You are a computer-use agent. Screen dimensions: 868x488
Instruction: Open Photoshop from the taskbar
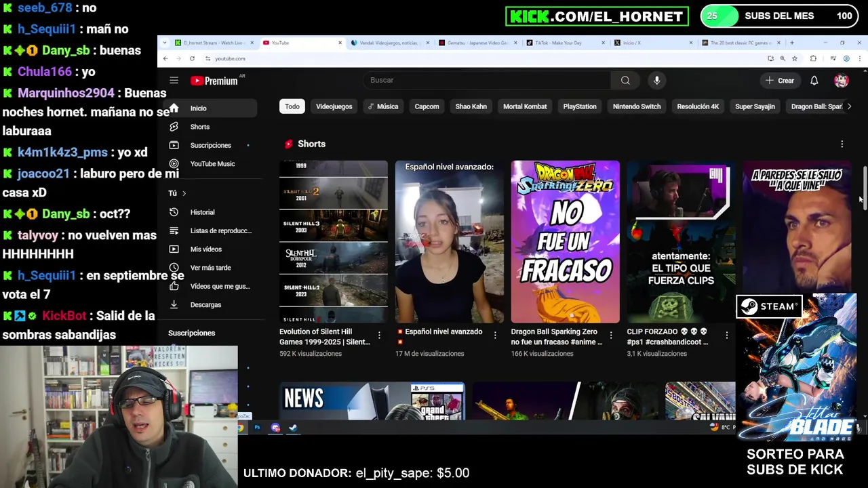[257, 428]
